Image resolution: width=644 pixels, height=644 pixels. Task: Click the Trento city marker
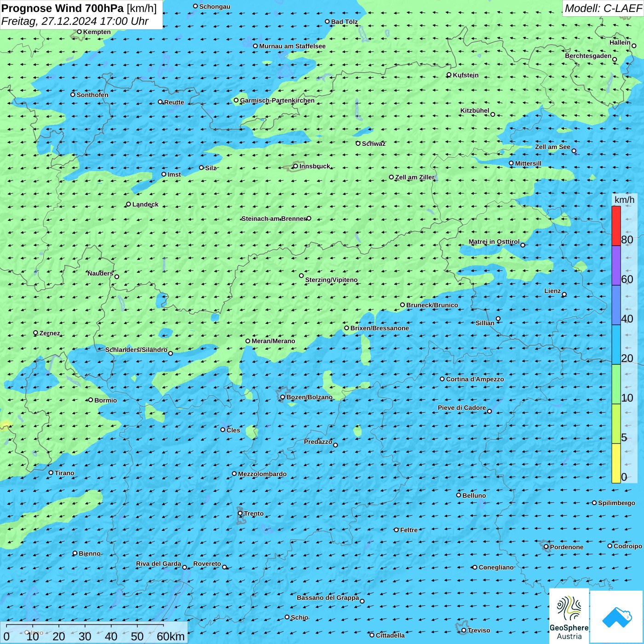click(x=240, y=513)
